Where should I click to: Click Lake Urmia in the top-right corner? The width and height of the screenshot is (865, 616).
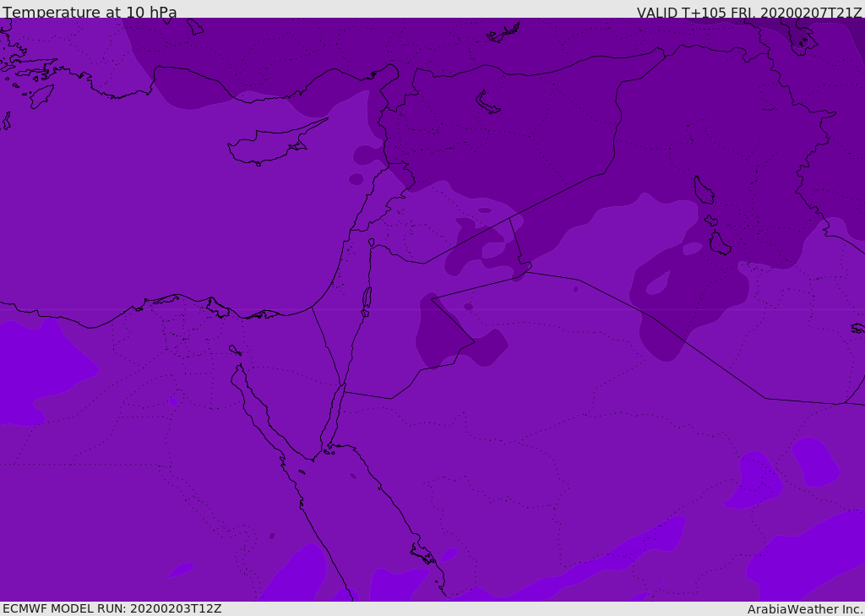coord(802,36)
